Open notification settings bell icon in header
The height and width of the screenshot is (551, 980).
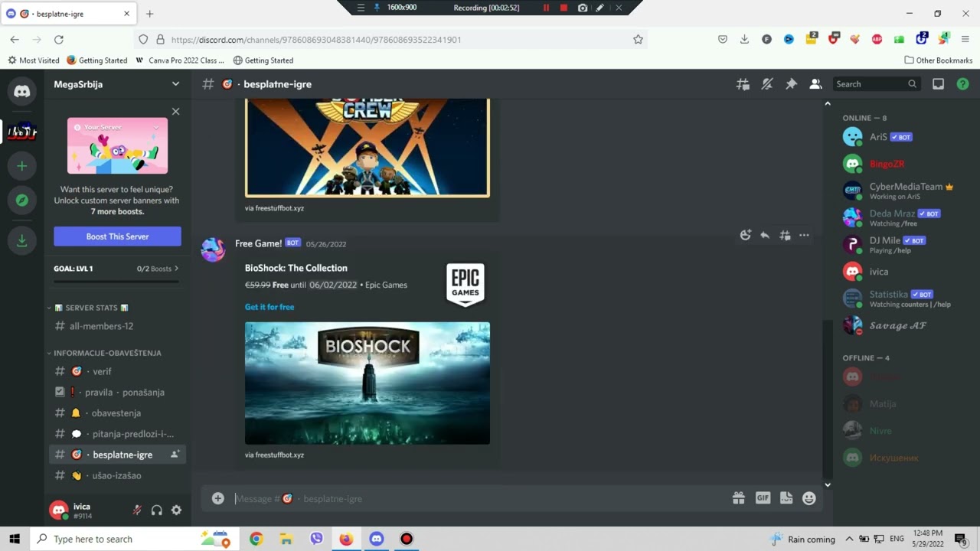tap(767, 84)
